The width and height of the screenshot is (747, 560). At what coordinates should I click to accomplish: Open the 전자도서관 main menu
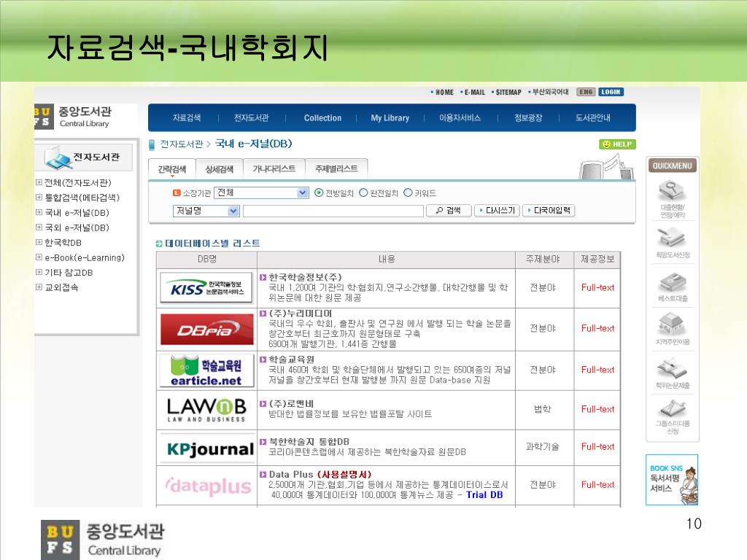251,118
